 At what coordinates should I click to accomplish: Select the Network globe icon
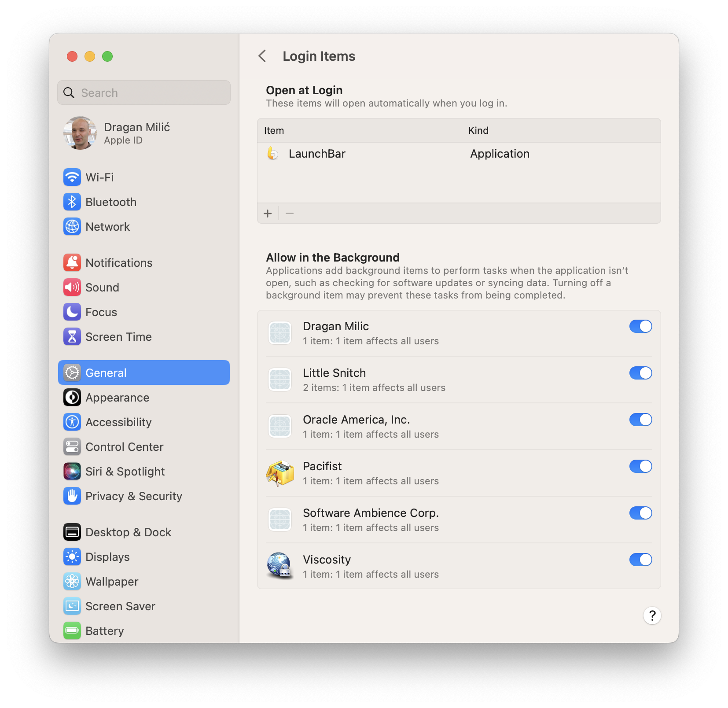tap(72, 227)
